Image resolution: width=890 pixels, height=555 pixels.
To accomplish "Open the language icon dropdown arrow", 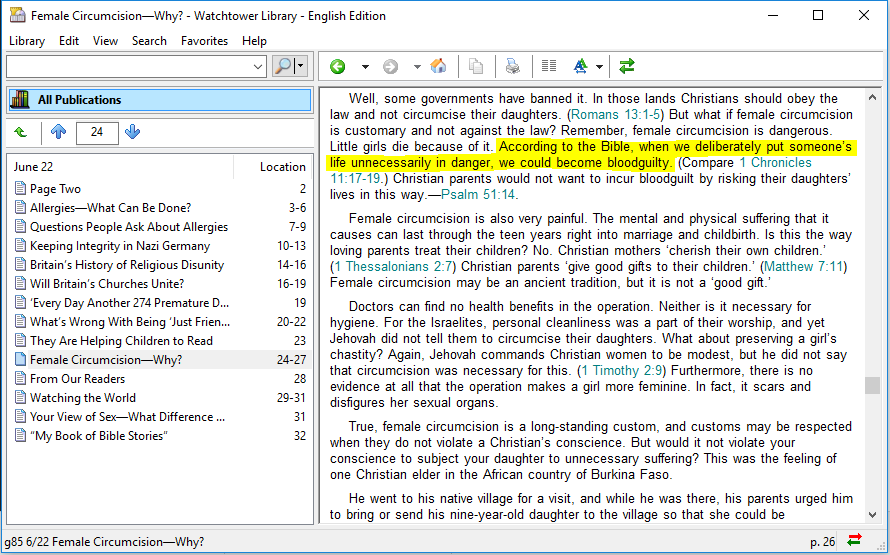I will (600, 67).
